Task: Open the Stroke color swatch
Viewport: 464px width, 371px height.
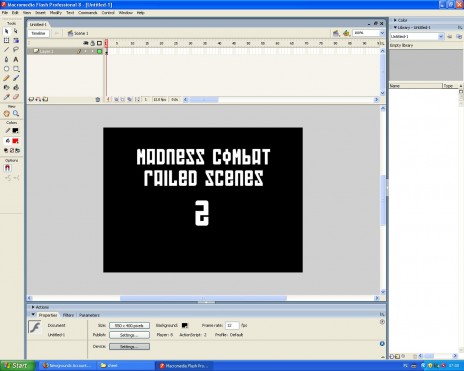Action: [x=15, y=131]
